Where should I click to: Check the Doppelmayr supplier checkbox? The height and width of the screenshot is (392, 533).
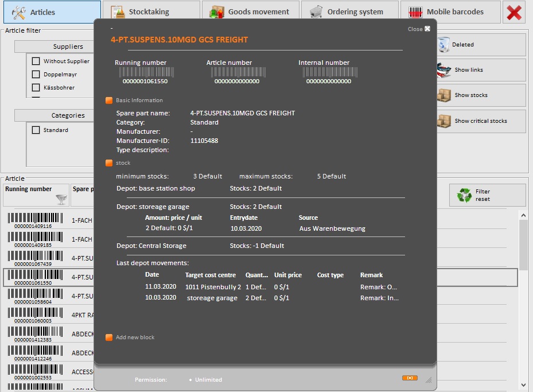36,75
